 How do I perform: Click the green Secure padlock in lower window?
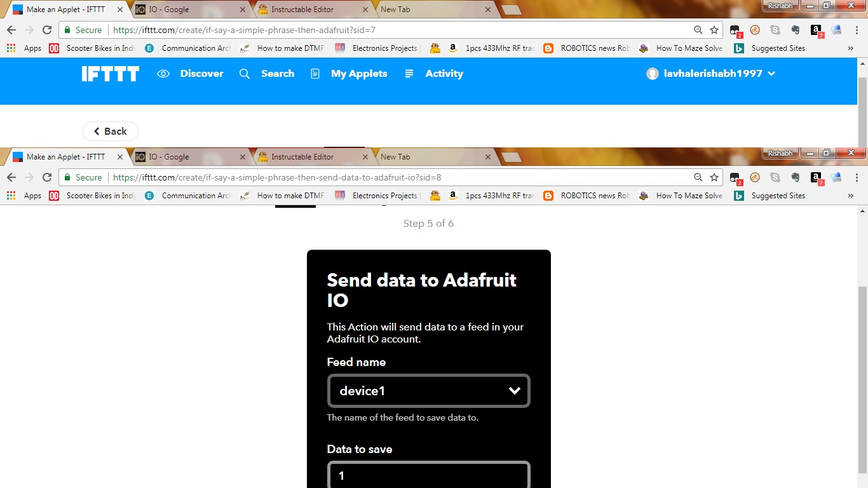(68, 177)
